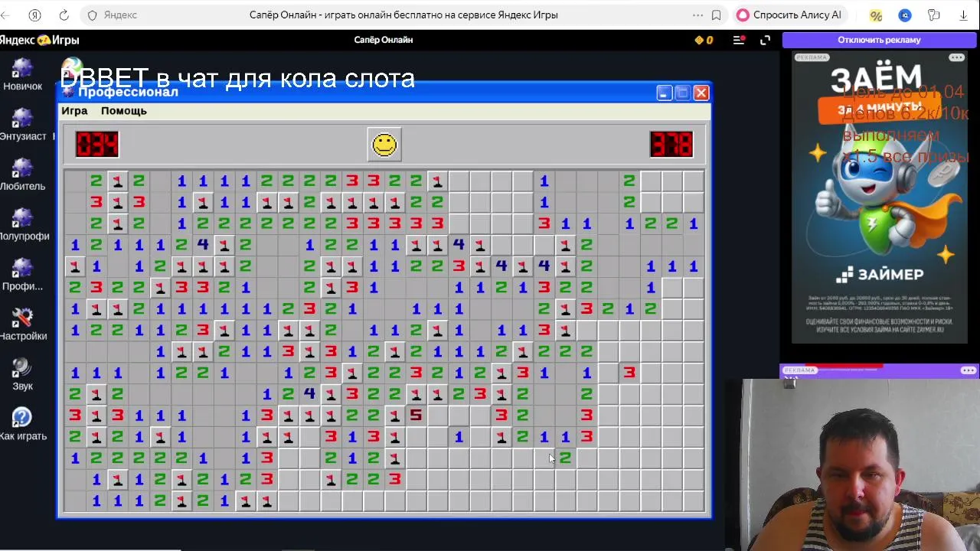The height and width of the screenshot is (551, 980).
Task: Maximize the Профессионал game window
Action: click(x=682, y=93)
